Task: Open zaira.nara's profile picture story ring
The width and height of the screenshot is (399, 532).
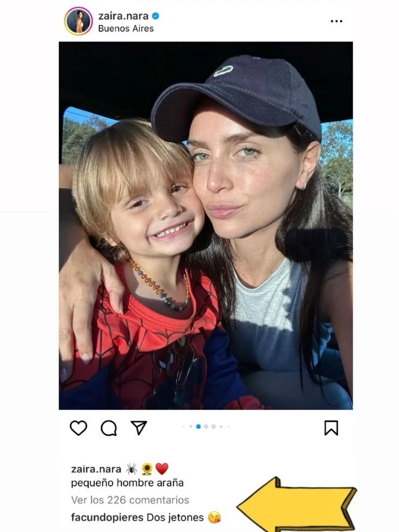Action: click(x=78, y=21)
